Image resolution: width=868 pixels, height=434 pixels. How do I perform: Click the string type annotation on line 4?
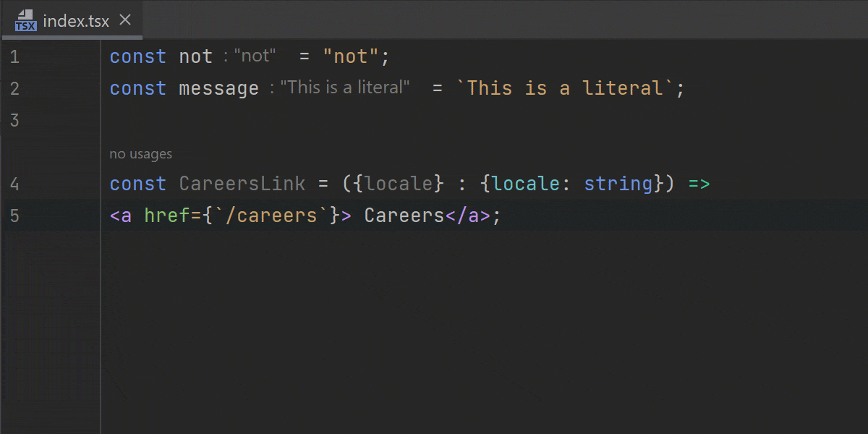tap(618, 184)
